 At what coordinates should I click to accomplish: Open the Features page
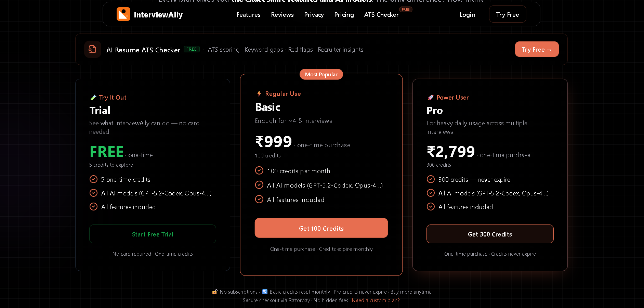coord(248,14)
